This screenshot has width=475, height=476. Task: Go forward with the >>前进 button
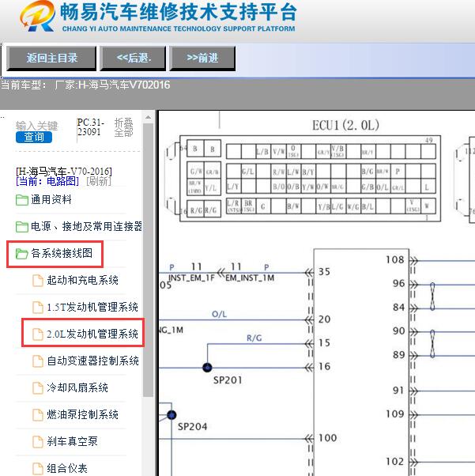pos(202,58)
